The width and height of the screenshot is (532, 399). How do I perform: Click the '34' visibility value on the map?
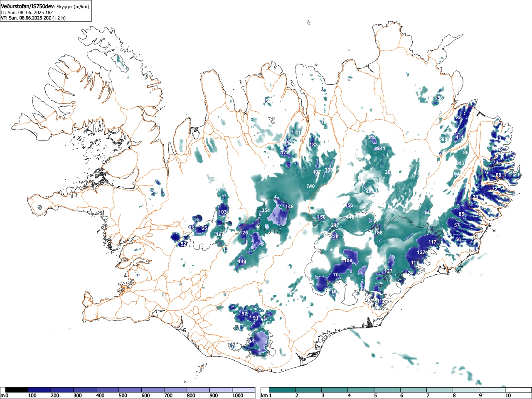(x=251, y=341)
